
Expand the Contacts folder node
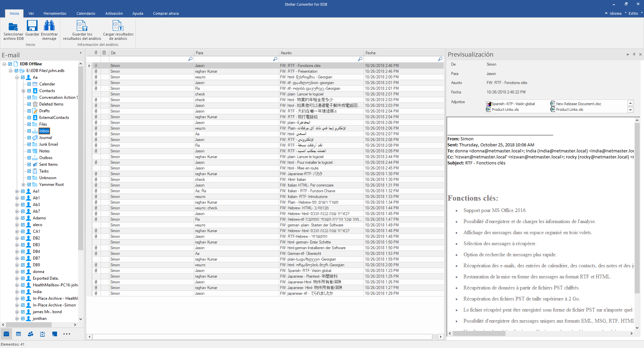coord(23,91)
